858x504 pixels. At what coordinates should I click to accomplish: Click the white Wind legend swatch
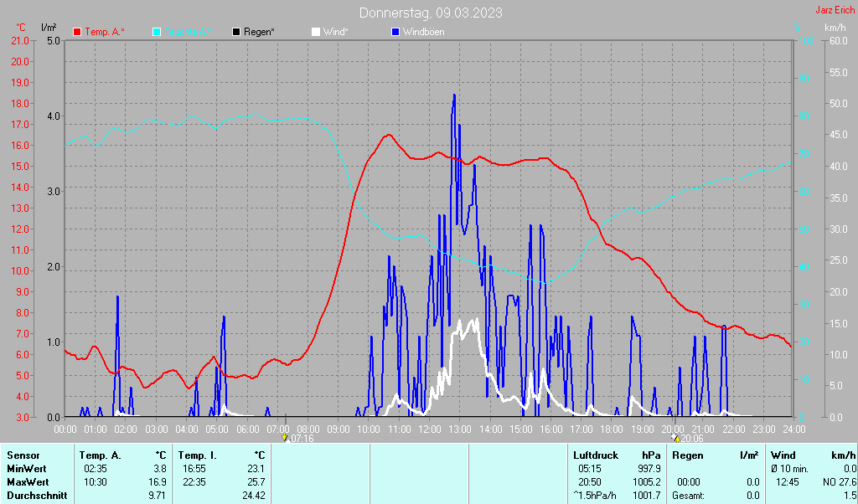tap(316, 33)
